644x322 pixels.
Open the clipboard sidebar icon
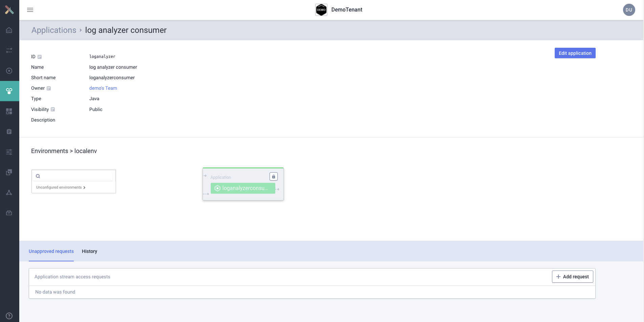9,132
